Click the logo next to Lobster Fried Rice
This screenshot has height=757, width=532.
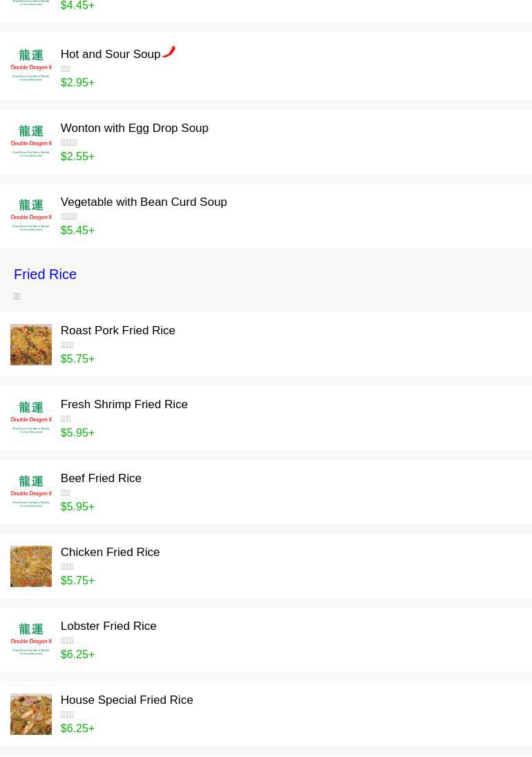click(x=31, y=640)
